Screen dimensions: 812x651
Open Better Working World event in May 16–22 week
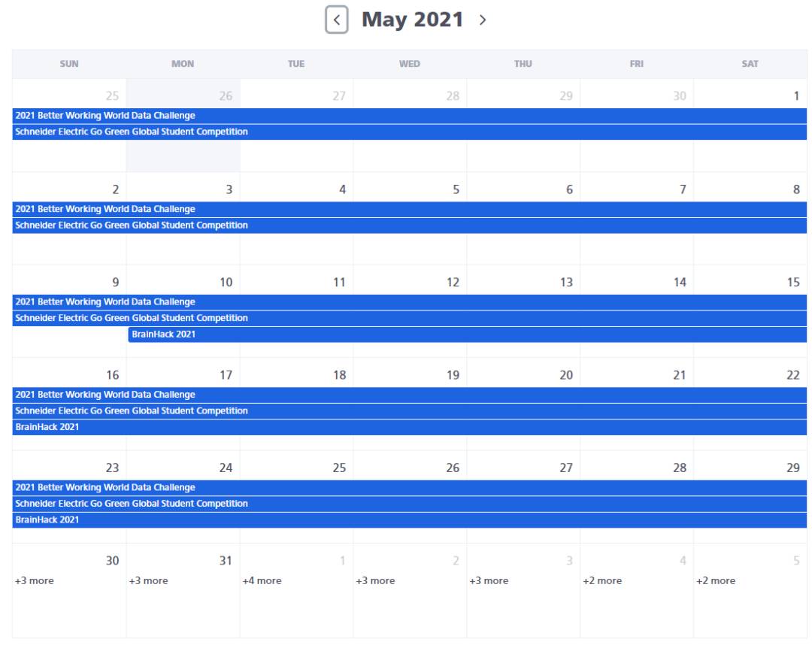click(409, 395)
